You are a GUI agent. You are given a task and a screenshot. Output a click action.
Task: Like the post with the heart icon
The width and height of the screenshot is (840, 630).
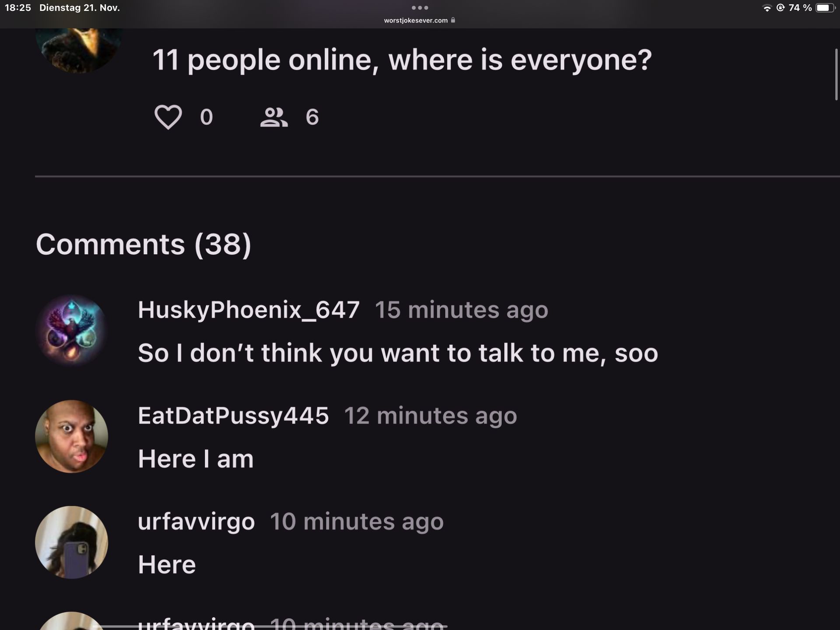point(168,117)
